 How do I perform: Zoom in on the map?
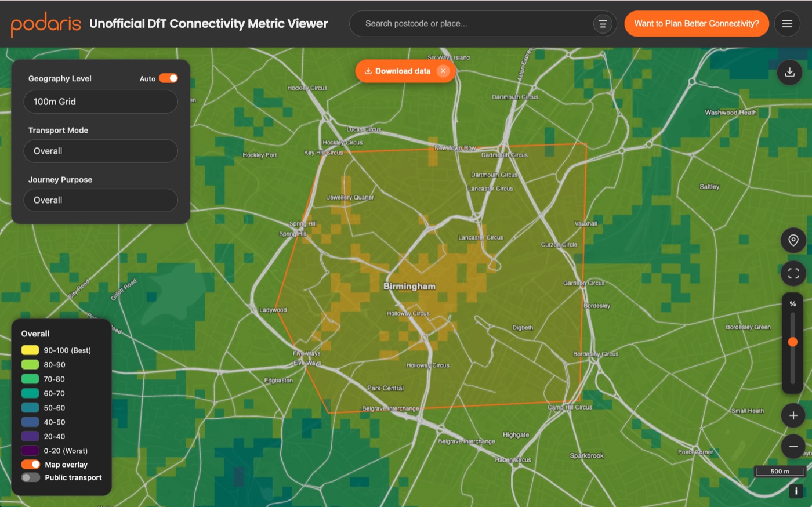[x=793, y=415]
